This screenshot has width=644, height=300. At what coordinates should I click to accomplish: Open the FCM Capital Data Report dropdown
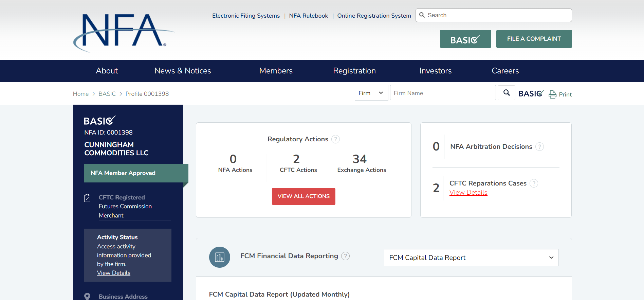[471, 258]
